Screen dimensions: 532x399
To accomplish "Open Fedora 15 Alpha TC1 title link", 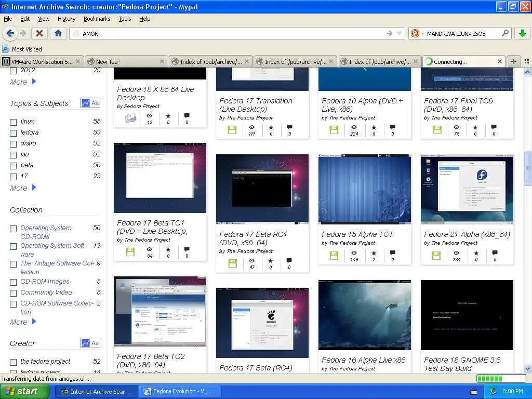I will click(x=357, y=234).
